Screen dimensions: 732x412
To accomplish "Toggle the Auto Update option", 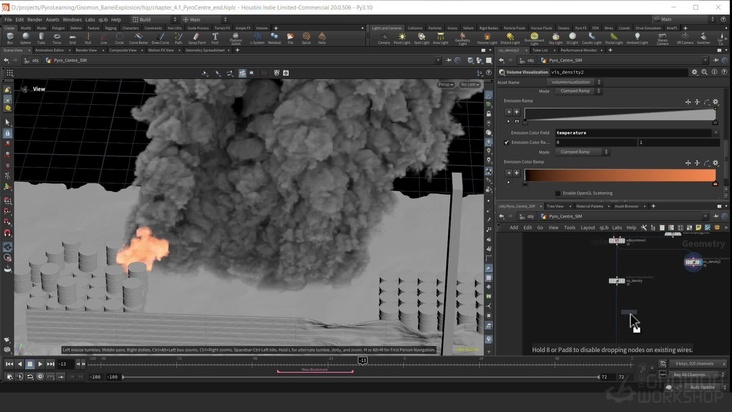I will tap(701, 386).
